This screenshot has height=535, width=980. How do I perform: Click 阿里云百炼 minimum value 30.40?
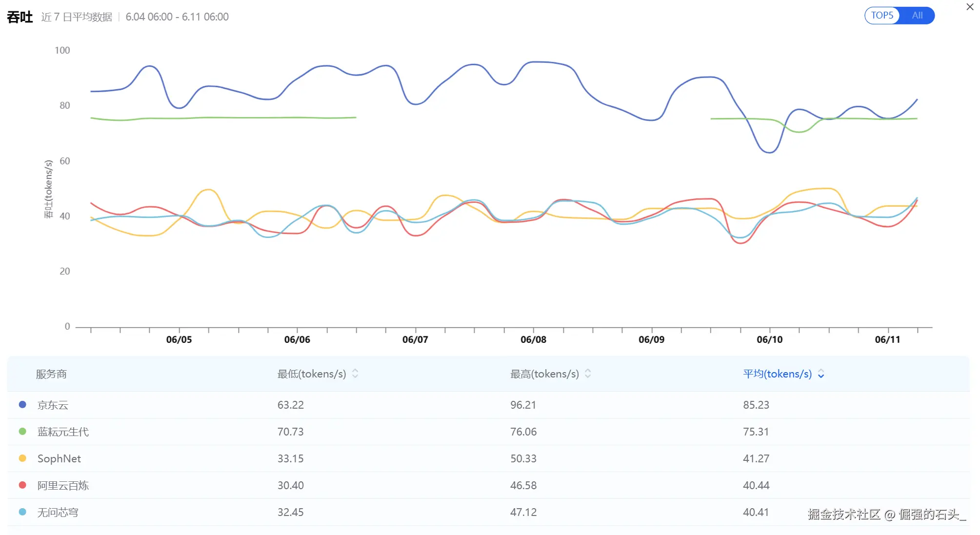pos(291,485)
